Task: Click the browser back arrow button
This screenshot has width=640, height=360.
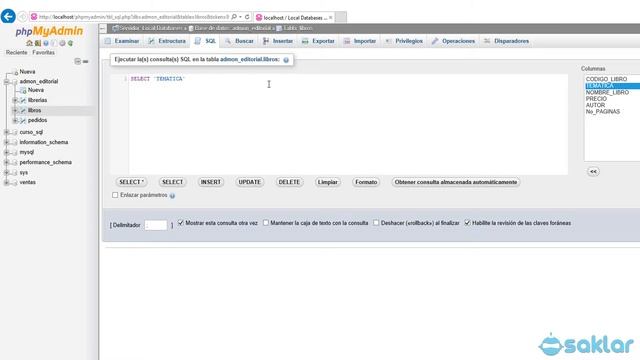Action: pyautogui.click(x=8, y=16)
